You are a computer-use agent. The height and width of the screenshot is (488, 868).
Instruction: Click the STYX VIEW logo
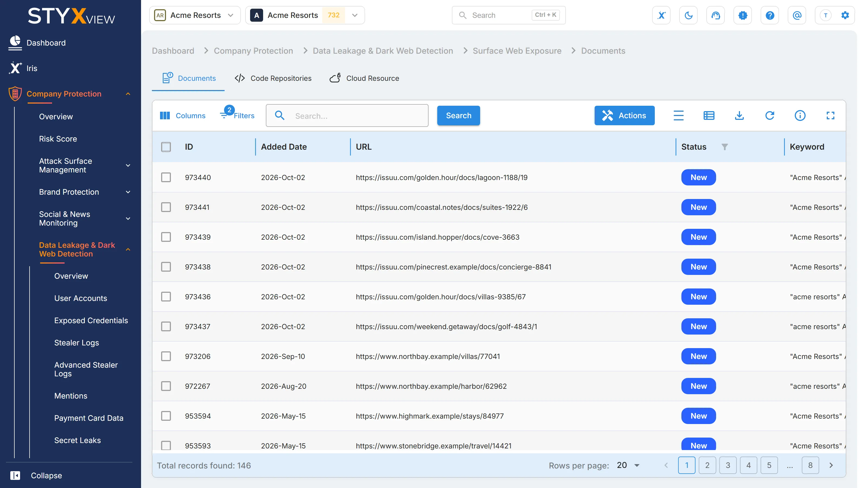tap(71, 16)
